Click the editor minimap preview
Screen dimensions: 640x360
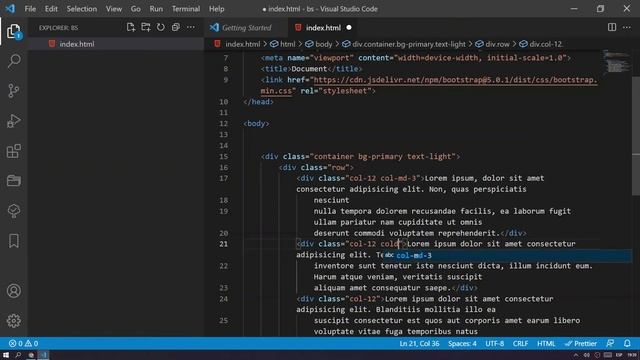pyautogui.click(x=617, y=62)
